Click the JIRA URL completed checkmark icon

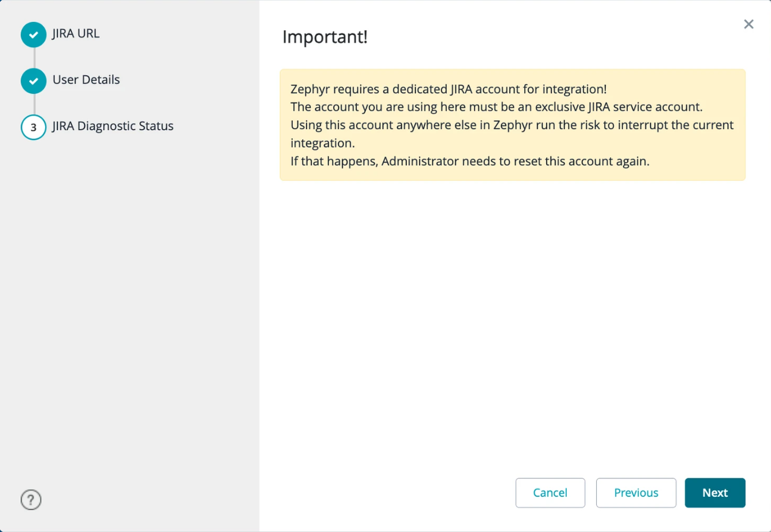[33, 35]
